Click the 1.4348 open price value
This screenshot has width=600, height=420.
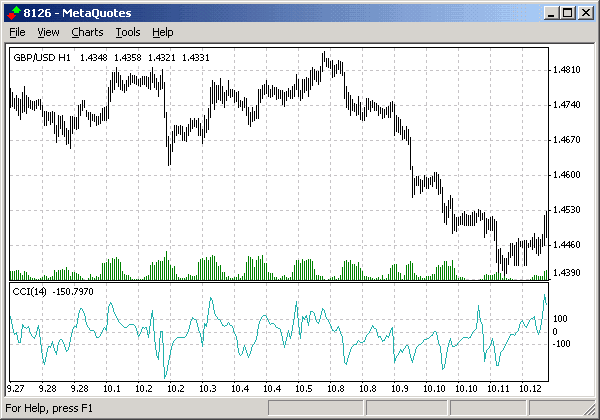93,58
